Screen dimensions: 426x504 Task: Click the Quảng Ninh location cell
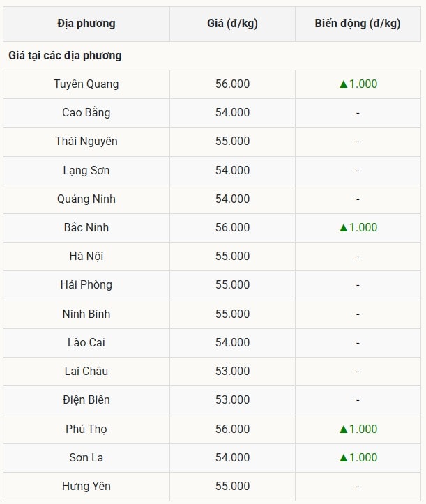coord(86,199)
